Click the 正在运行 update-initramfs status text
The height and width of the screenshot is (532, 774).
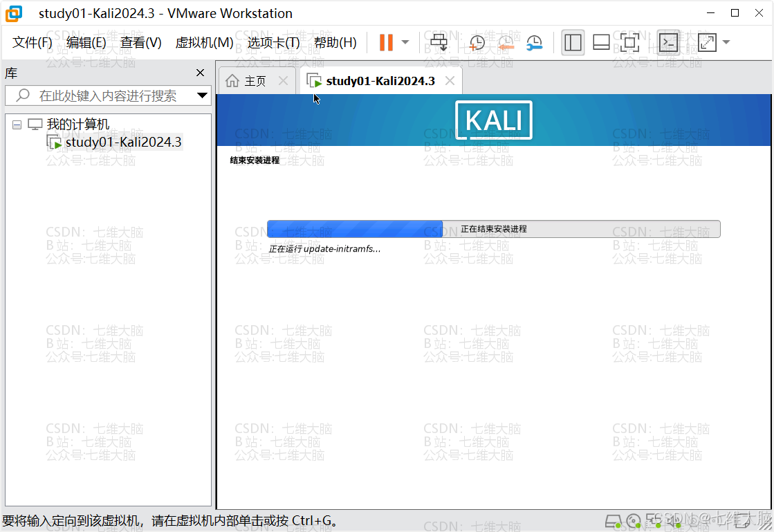coord(324,249)
